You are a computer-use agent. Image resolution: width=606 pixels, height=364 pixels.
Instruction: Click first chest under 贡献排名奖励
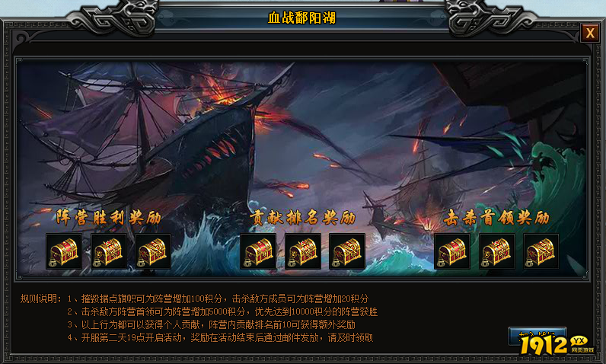point(258,251)
